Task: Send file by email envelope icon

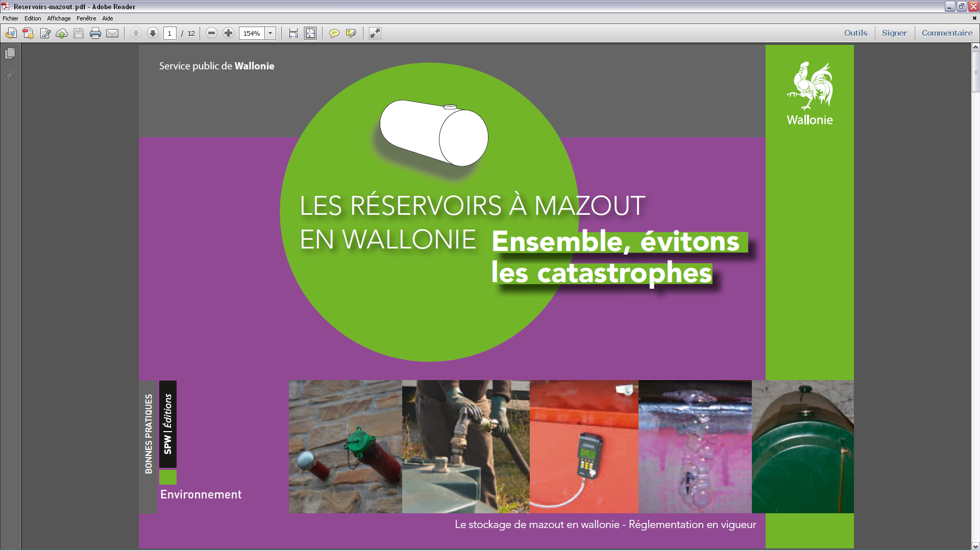Action: pyautogui.click(x=112, y=33)
